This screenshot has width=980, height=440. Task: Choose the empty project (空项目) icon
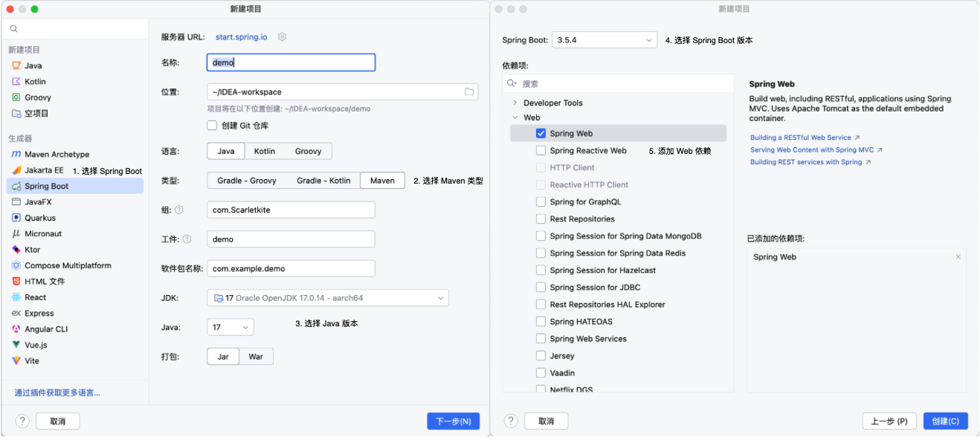pyautogui.click(x=16, y=114)
